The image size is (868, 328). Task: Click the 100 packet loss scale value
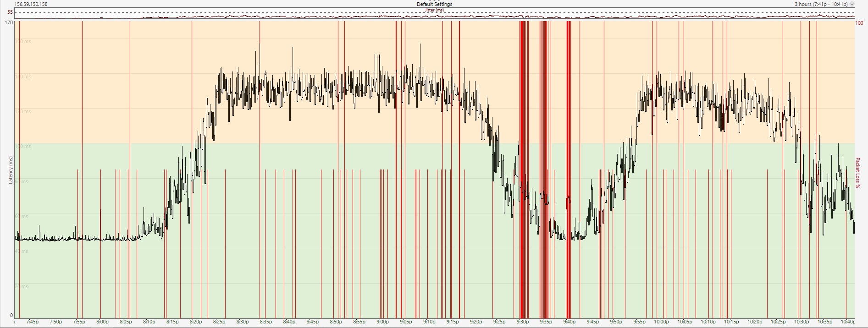click(859, 23)
